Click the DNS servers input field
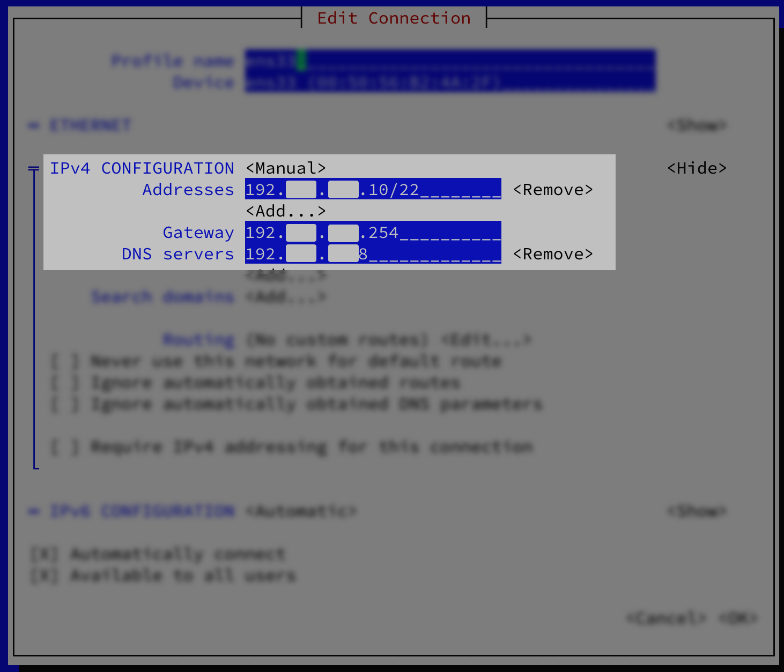Image resolution: width=784 pixels, height=672 pixels. coord(373,254)
